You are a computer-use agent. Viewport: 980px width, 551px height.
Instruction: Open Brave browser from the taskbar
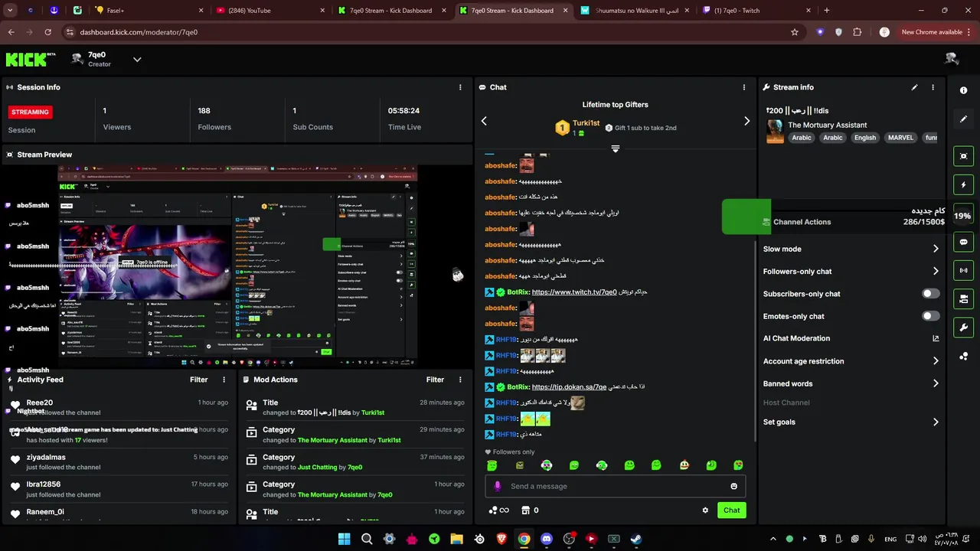click(x=501, y=539)
